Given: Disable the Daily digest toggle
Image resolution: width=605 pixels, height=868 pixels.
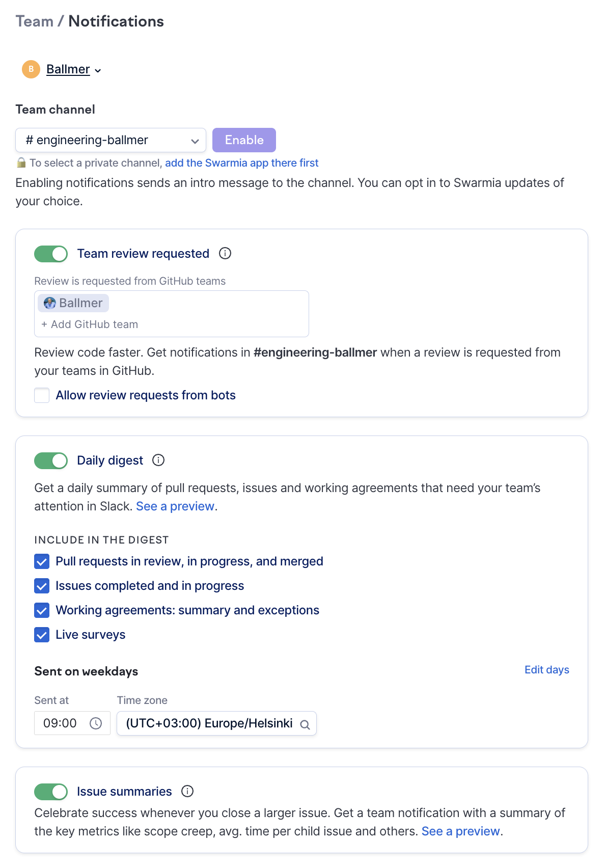Looking at the screenshot, I should pyautogui.click(x=51, y=460).
